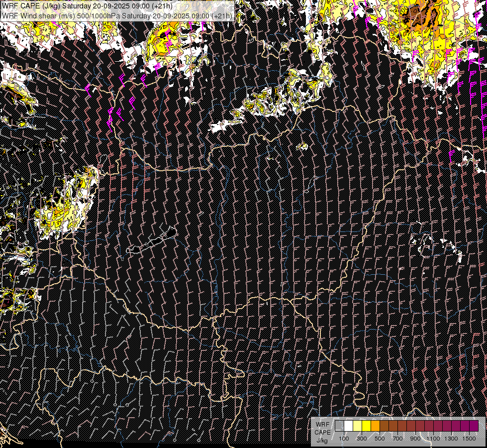The height and width of the screenshot is (448, 487).
Task: Click the 900 label on the legend
Action: [x=415, y=438]
